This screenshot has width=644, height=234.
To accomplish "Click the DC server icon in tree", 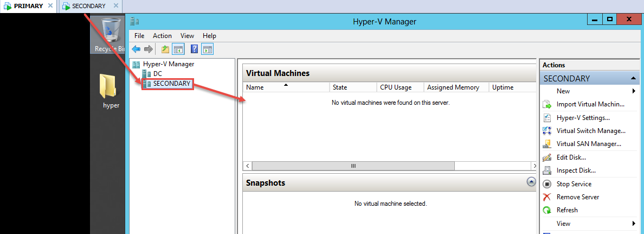I will coord(146,74).
